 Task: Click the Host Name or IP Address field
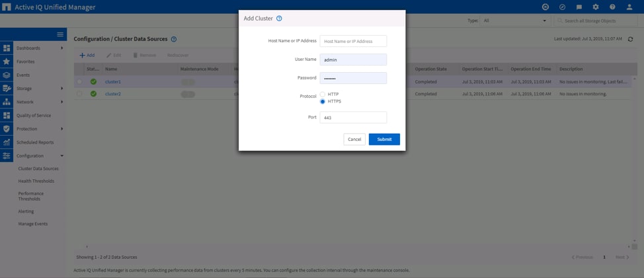[353, 41]
